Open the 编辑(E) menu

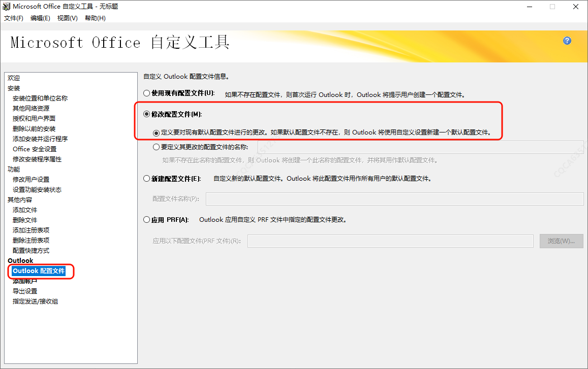(40, 18)
